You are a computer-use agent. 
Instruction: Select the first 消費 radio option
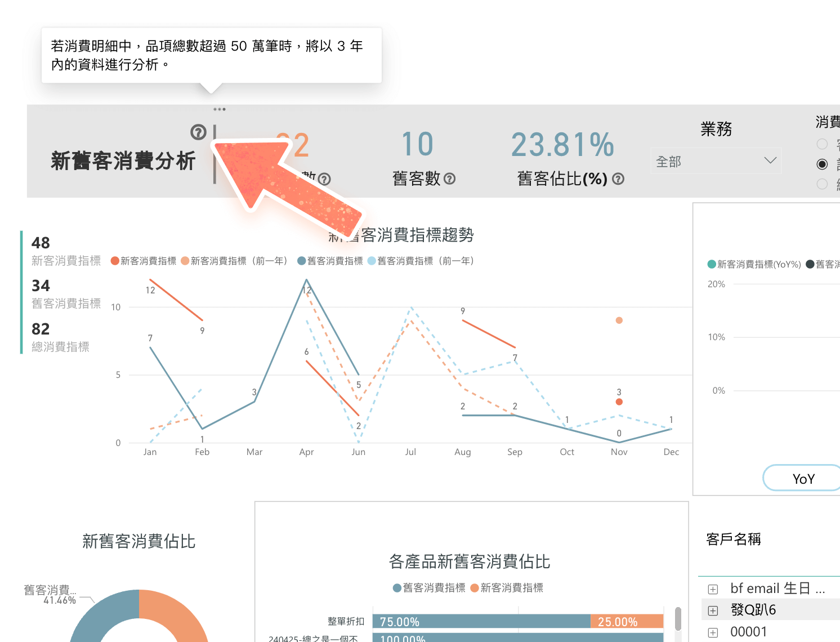pyautogui.click(x=822, y=144)
